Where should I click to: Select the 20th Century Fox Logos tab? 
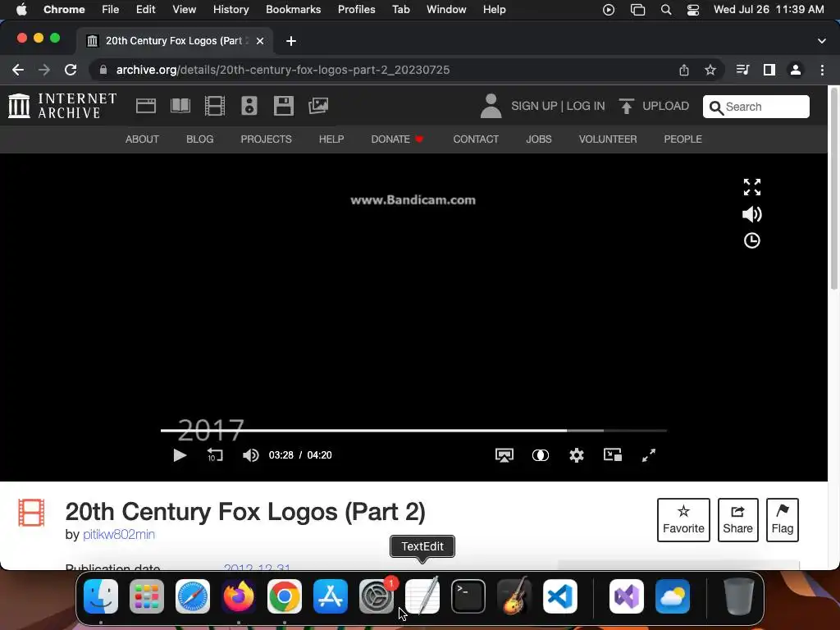tap(175, 41)
